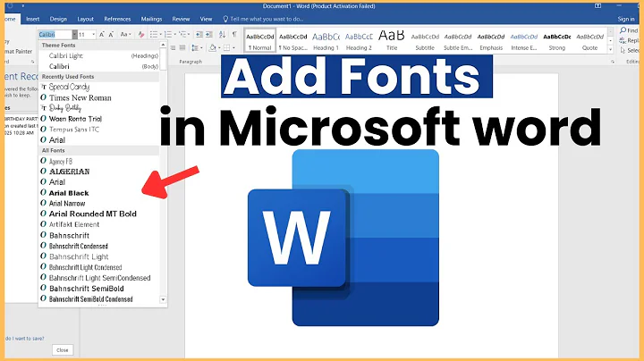Click the Shading paint bucket icon
Screen dimensions: 644x361
tap(212, 48)
